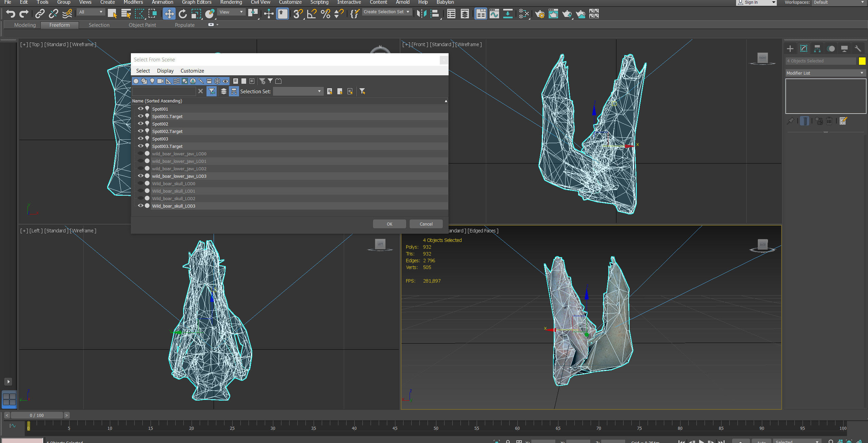Toggle Display Lights filter in dialog

(152, 81)
